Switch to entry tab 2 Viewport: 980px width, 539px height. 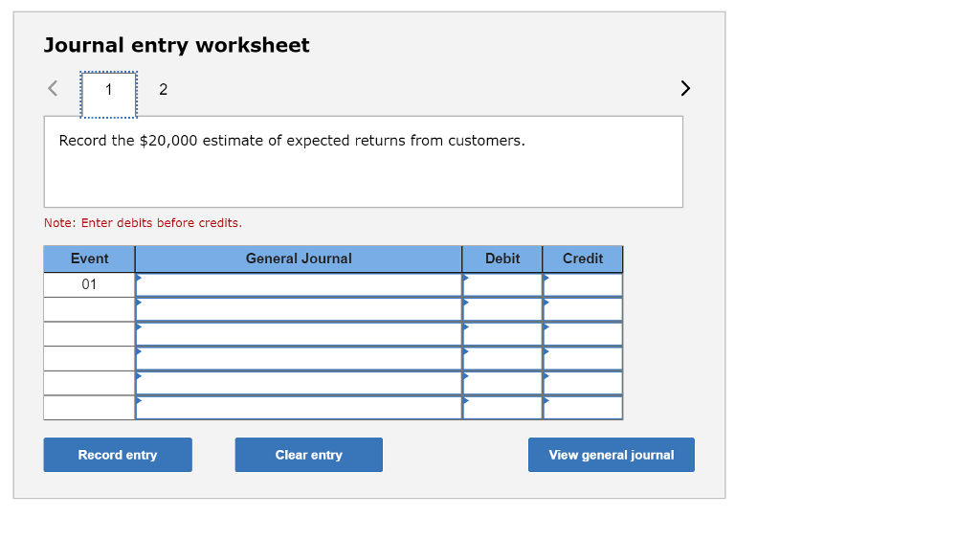tap(163, 90)
